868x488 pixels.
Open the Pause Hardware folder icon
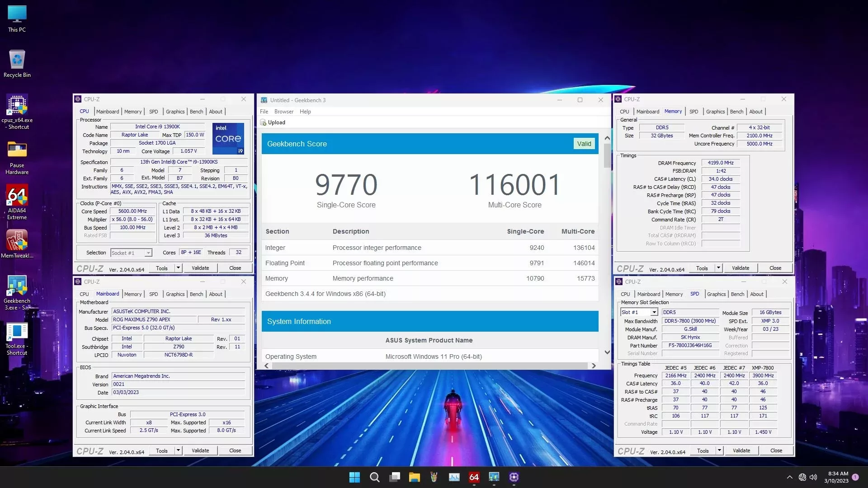pyautogui.click(x=17, y=150)
